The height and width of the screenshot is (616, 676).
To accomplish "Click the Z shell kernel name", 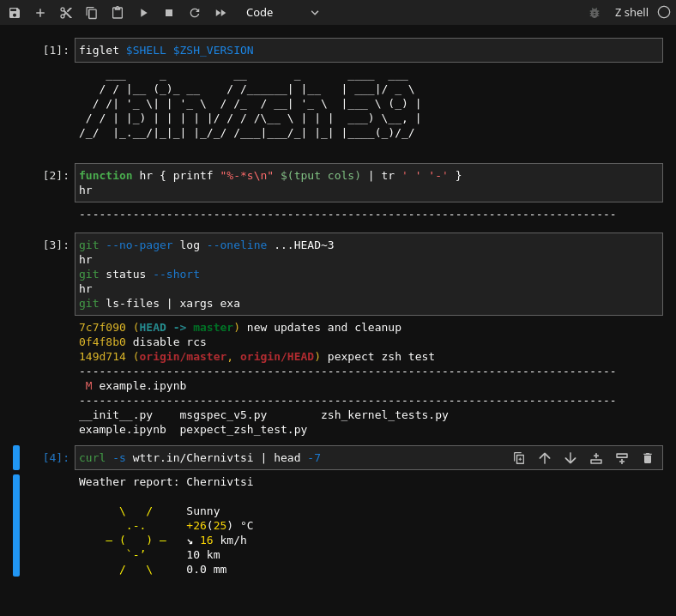I will point(631,13).
